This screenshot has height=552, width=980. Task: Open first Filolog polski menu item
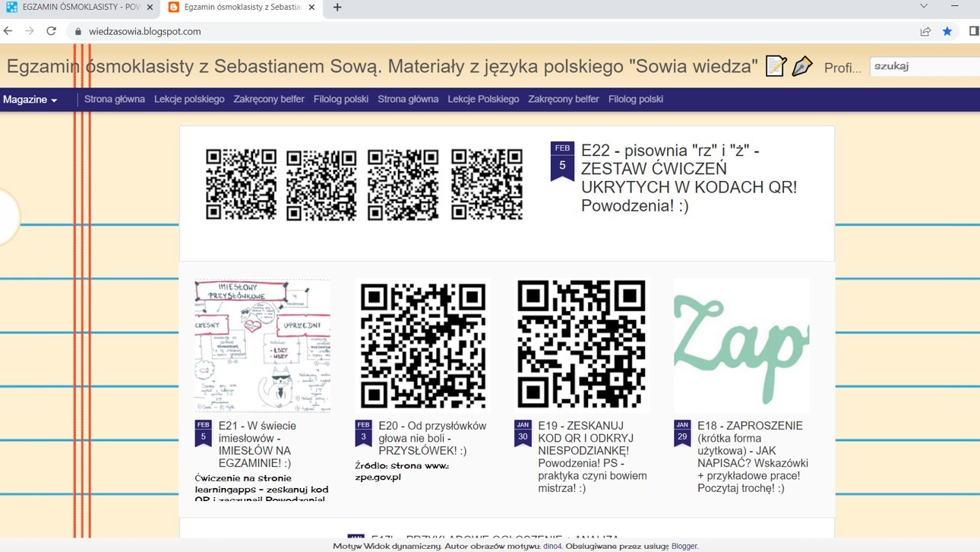[341, 100]
